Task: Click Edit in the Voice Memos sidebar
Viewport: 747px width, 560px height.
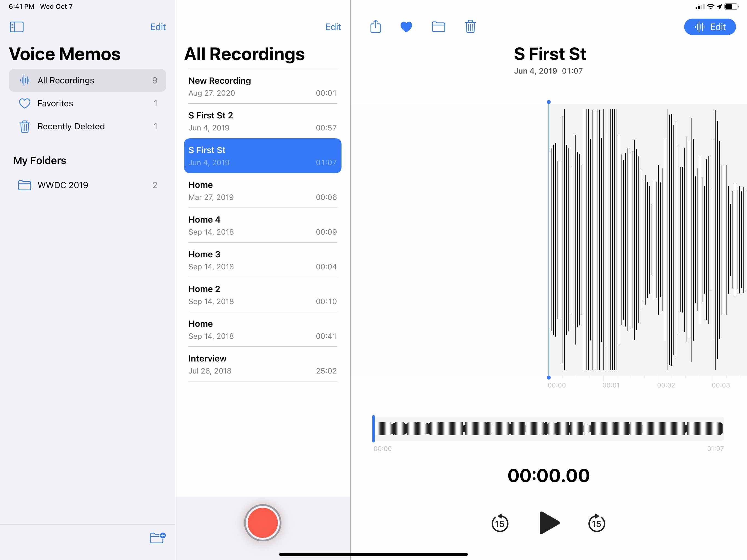Action: click(x=158, y=27)
